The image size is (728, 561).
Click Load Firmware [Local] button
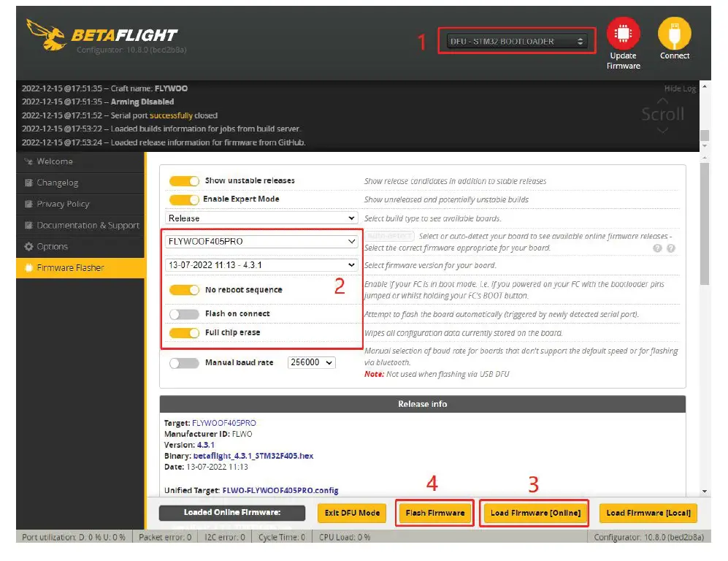click(x=648, y=514)
